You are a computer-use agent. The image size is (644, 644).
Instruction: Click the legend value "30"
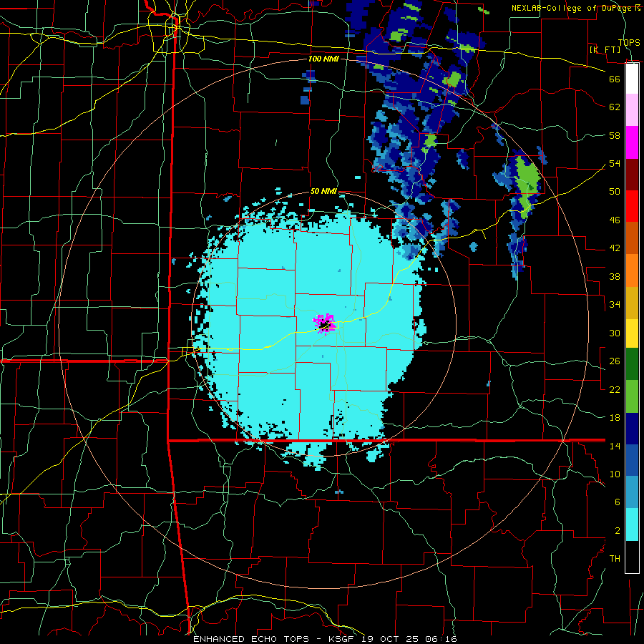point(615,333)
